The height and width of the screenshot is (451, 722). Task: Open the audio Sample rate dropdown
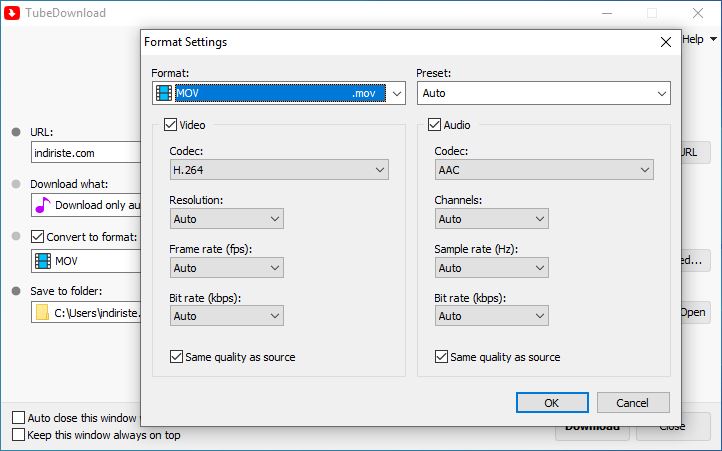coord(491,268)
